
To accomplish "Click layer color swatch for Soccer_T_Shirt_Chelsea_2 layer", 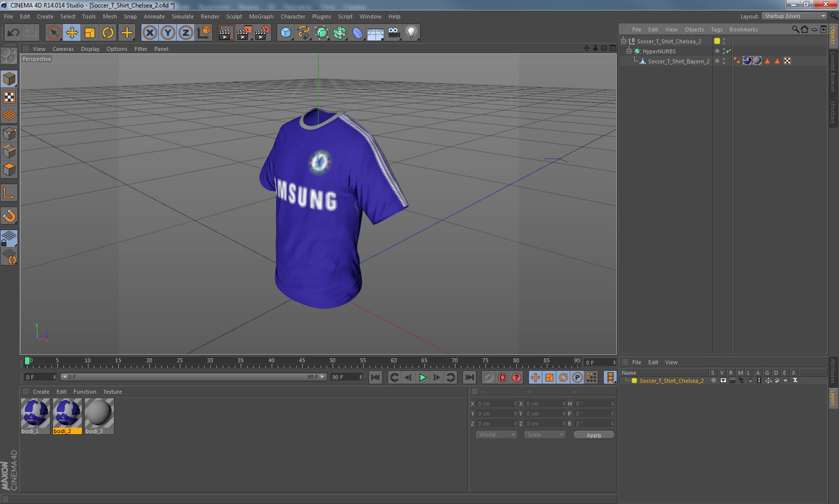I will (634, 381).
